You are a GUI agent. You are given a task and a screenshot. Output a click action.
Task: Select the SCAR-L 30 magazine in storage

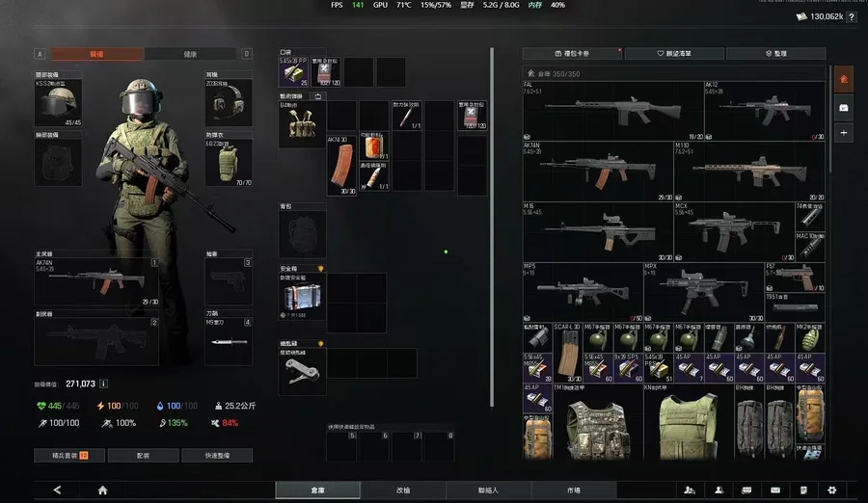pos(567,353)
